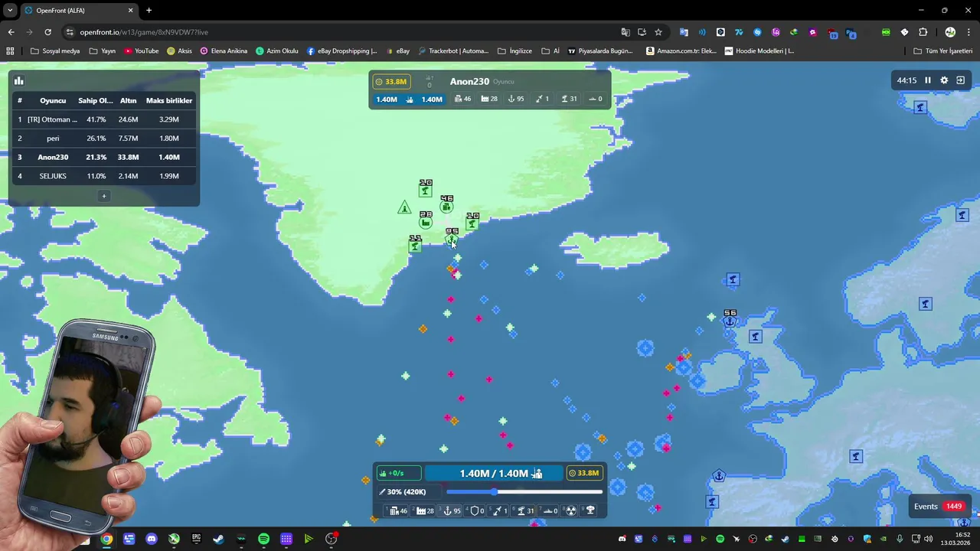Open the Trackerbot bookmark
Viewport: 980px width, 551px height.
click(453, 51)
